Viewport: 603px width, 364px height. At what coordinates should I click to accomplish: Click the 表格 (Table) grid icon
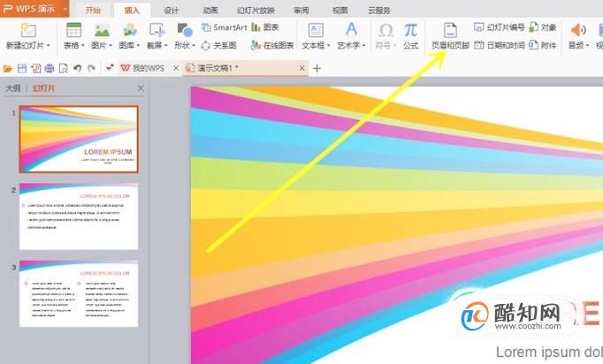[x=73, y=30]
